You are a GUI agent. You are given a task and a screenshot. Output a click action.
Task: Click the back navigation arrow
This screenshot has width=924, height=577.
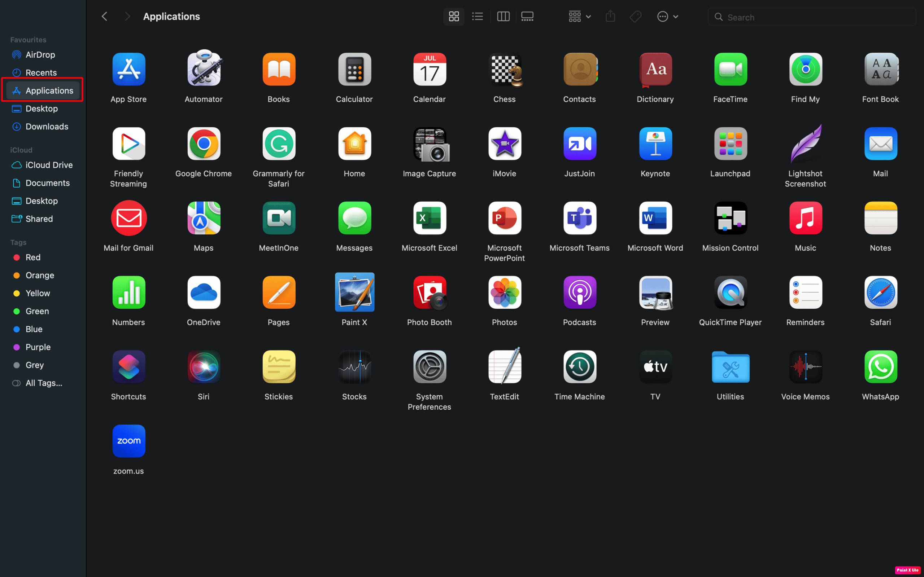(104, 16)
